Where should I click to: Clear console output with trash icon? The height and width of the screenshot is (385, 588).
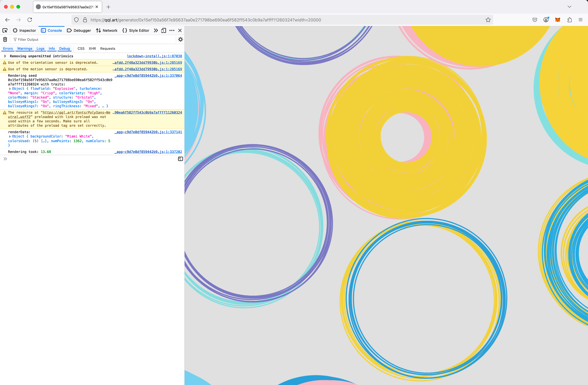[x=5, y=39]
